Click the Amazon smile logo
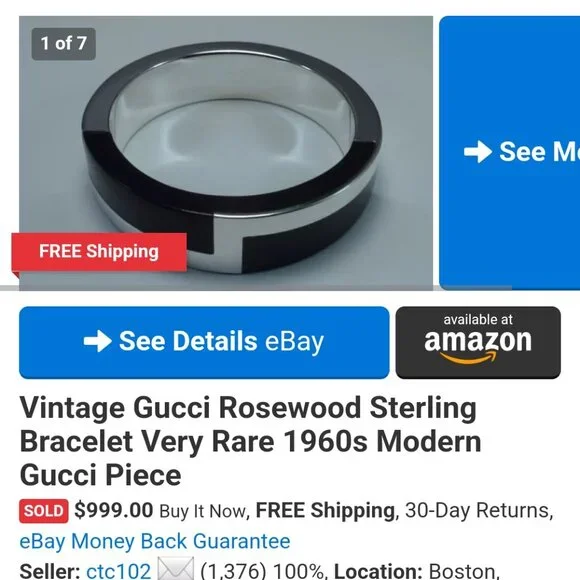The width and height of the screenshot is (580, 580). [469, 357]
